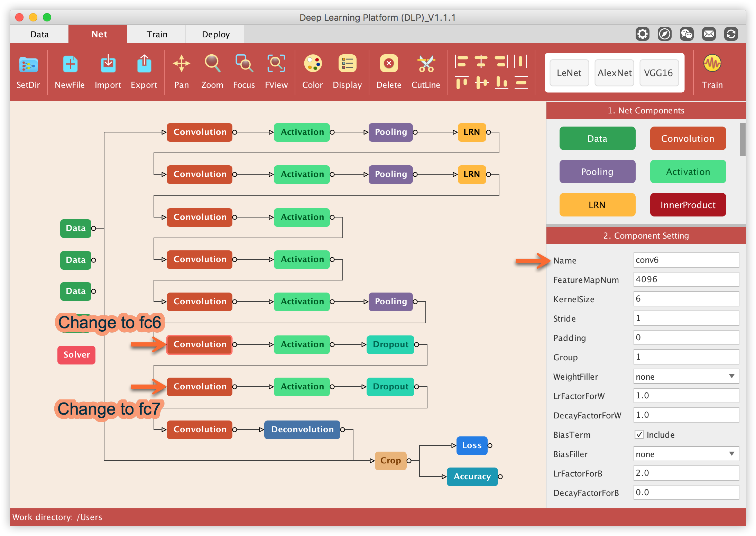Viewport: 756px width, 536px height.
Task: Click the Export icon
Action: pos(144,65)
